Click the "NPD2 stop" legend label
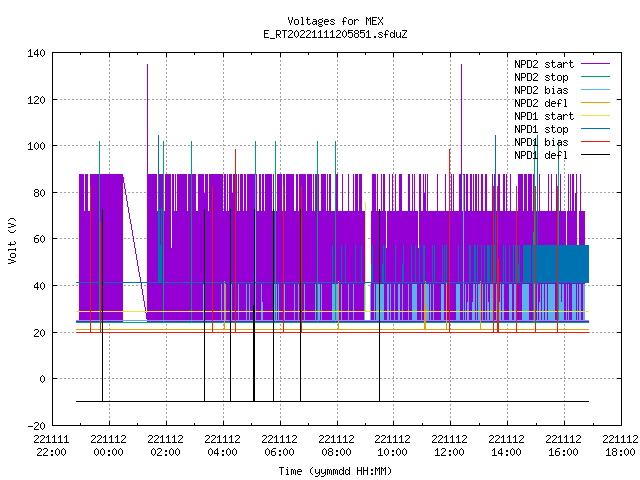Image resolution: width=640 pixels, height=480 pixels. click(541, 77)
